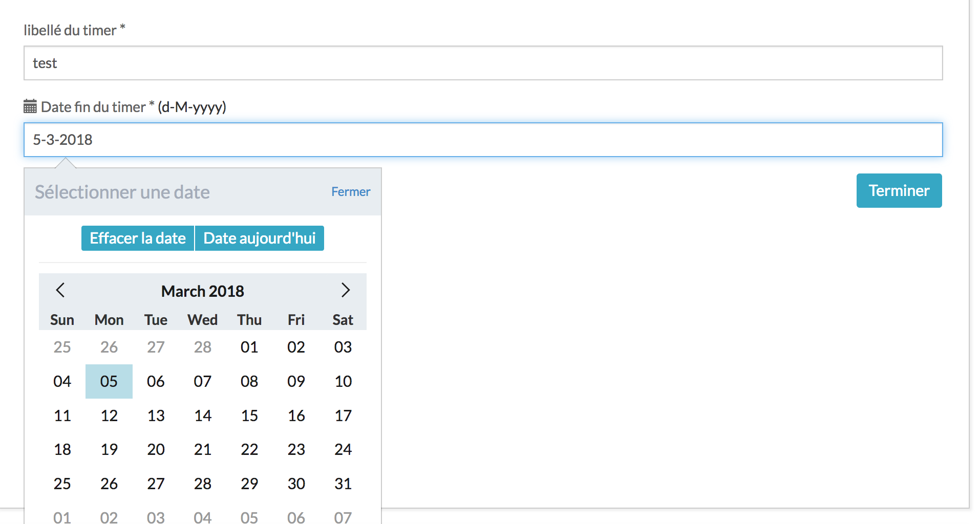Click the Sun weekday header
980x524 pixels.
pyautogui.click(x=62, y=320)
